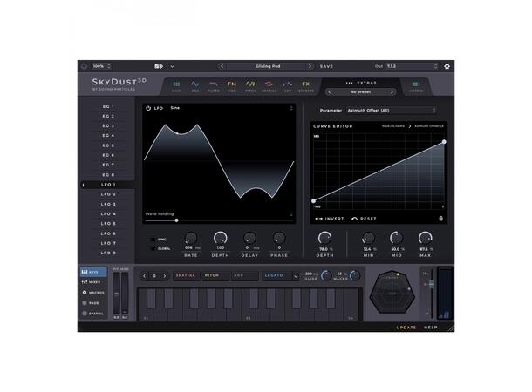The height and width of the screenshot is (392, 532).
Task: Click the Update link
Action: [406, 328]
